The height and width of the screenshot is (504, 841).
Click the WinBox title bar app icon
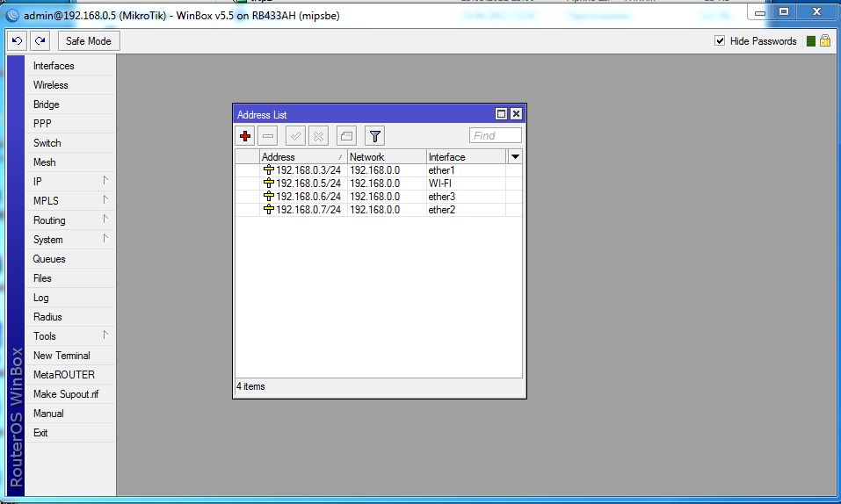pos(11,16)
